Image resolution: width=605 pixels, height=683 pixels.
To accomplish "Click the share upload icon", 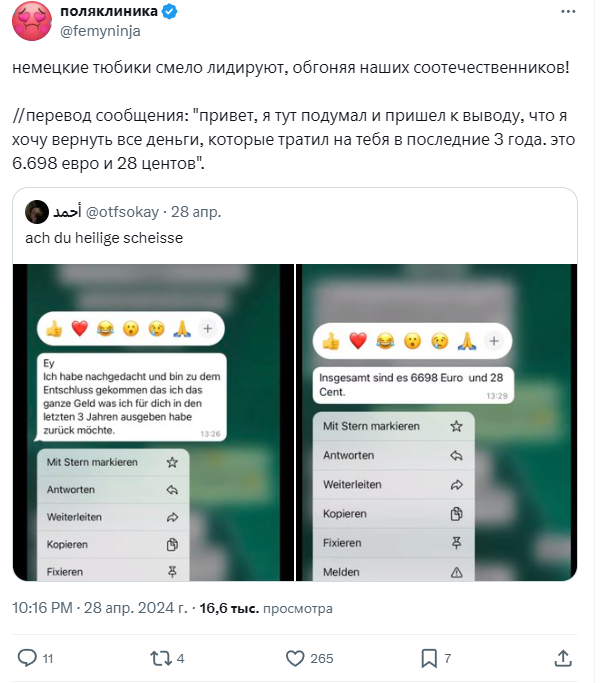I will 563,658.
